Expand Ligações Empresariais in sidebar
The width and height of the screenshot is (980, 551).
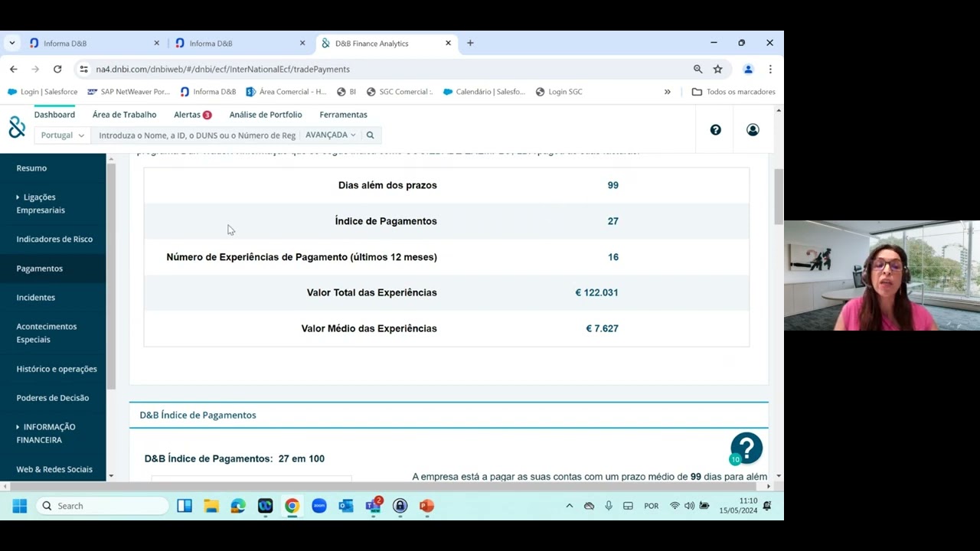click(x=41, y=204)
